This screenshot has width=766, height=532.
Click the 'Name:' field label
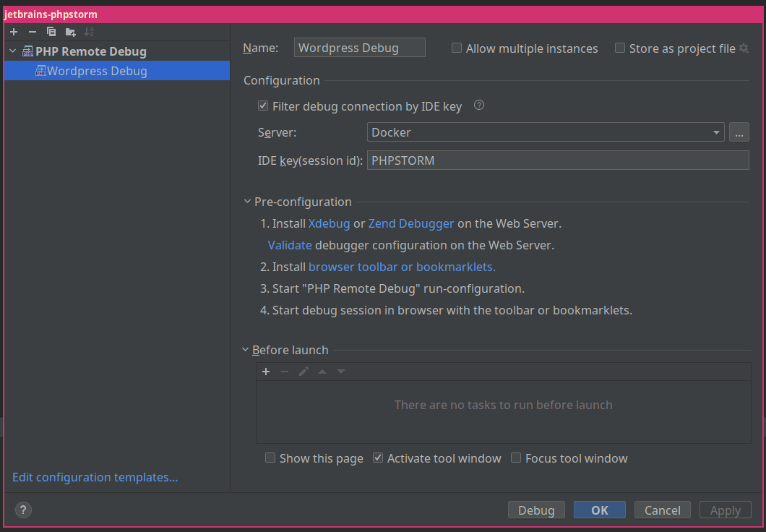click(x=260, y=48)
